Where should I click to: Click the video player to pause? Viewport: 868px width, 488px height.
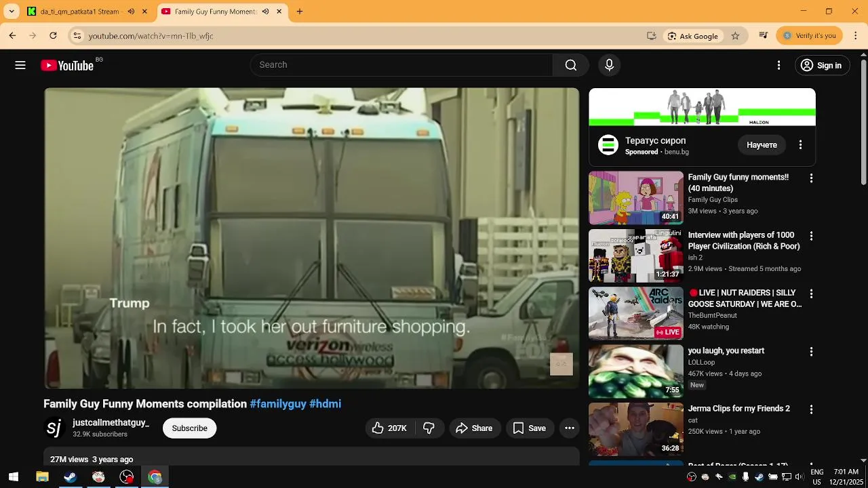[312, 238]
